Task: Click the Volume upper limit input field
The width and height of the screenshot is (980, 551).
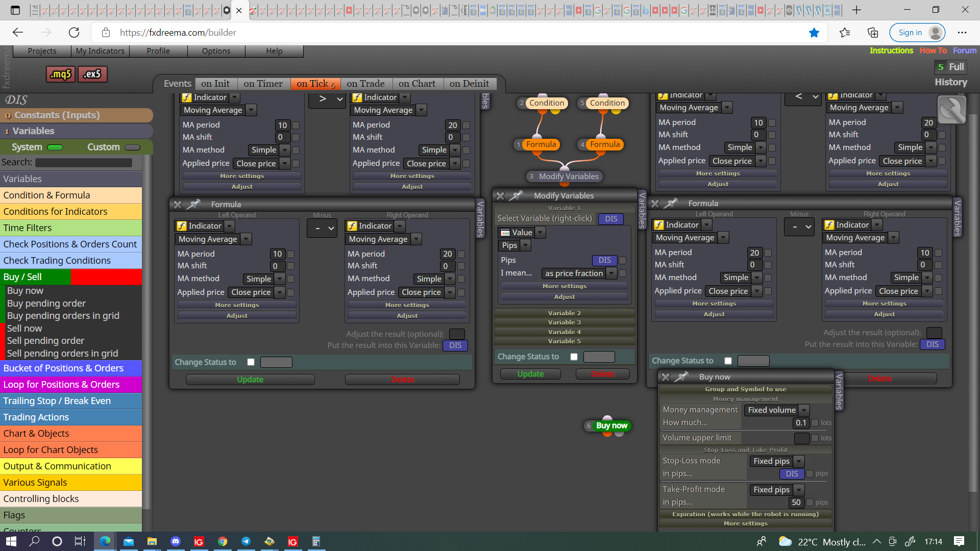Action: 802,438
